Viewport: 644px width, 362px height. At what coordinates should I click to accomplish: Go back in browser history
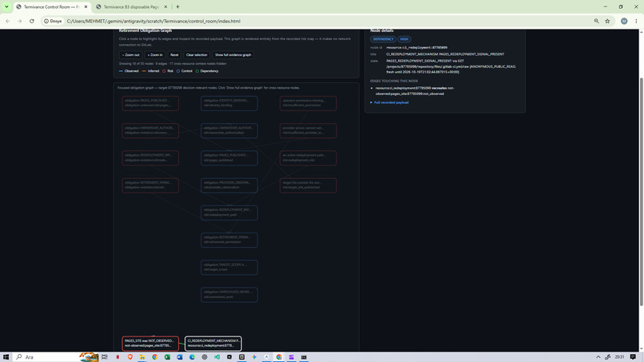pos(8,21)
